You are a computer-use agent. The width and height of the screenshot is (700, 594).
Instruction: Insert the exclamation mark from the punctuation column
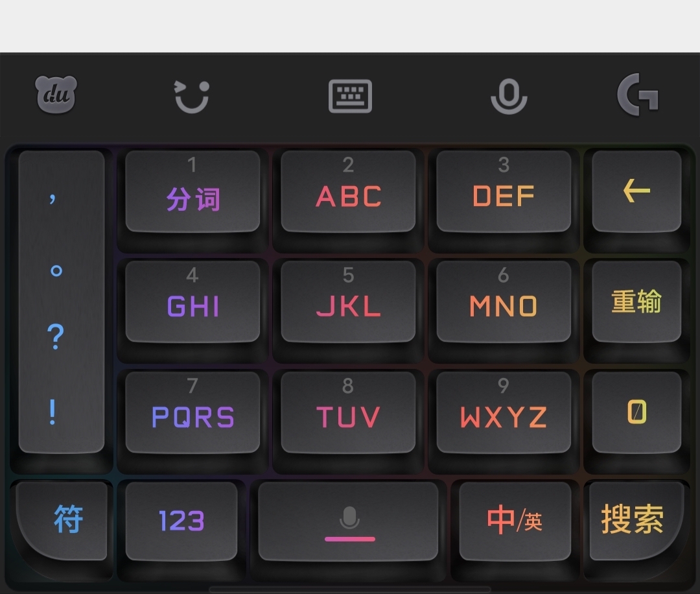52,412
